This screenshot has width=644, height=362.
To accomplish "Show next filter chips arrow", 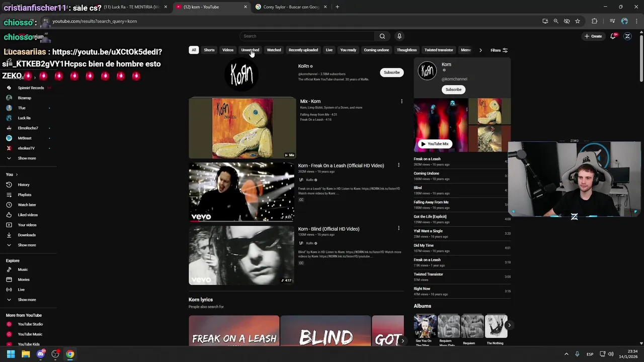I will [x=480, y=50].
